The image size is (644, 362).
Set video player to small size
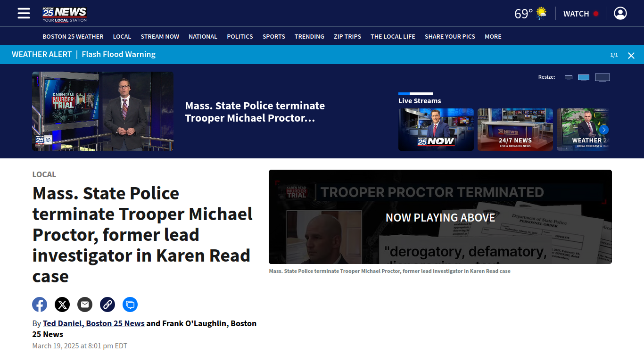569,77
